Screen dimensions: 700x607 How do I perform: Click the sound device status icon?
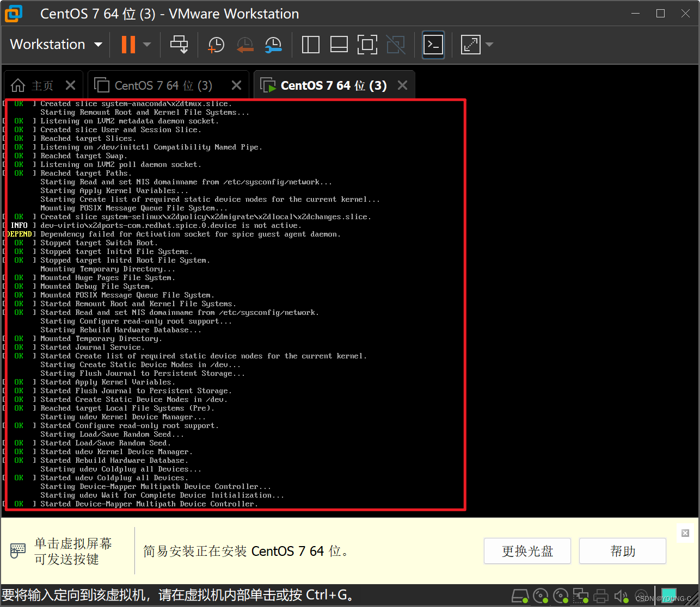pos(621,596)
